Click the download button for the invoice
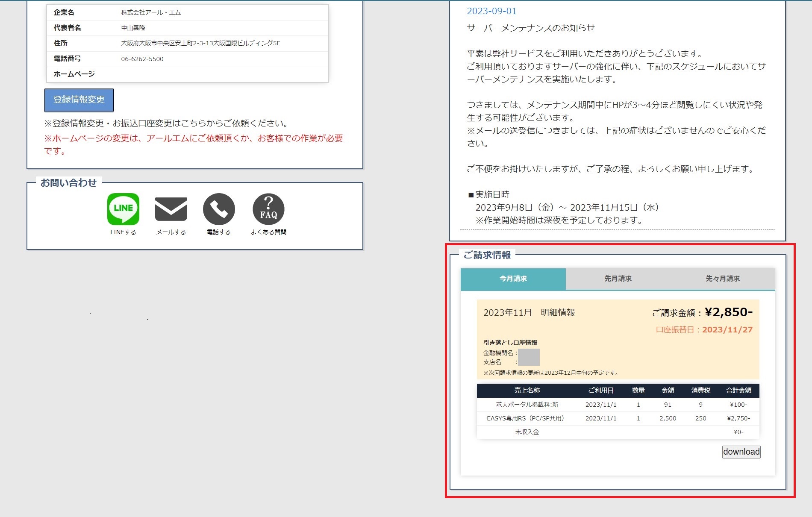This screenshot has height=517, width=812. 741,452
